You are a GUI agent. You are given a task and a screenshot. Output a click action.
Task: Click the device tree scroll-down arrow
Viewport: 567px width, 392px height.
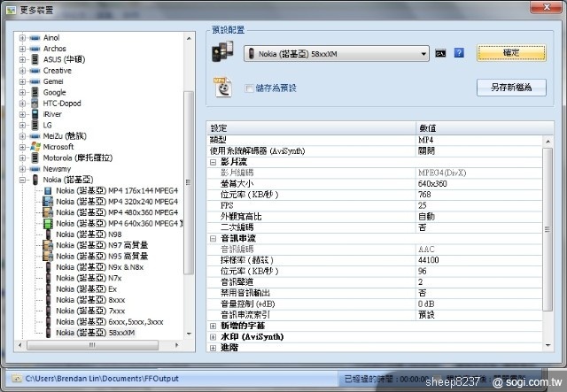pos(189,334)
